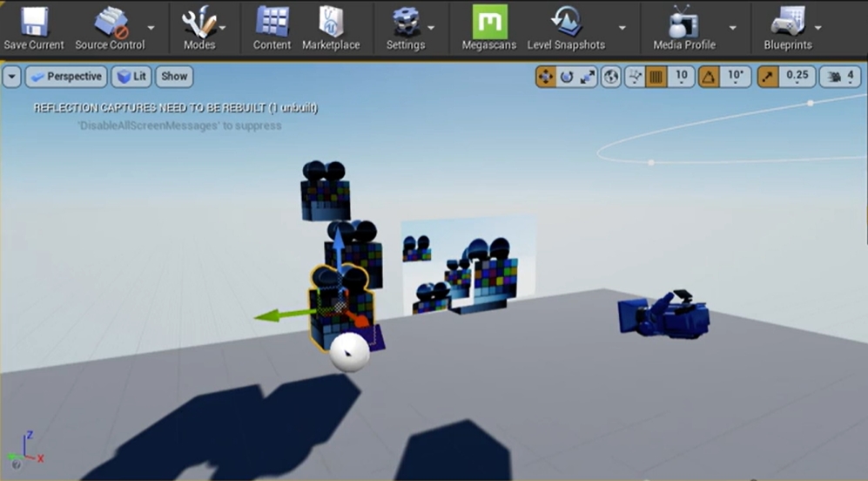Launch the Megascans plugin

[489, 28]
